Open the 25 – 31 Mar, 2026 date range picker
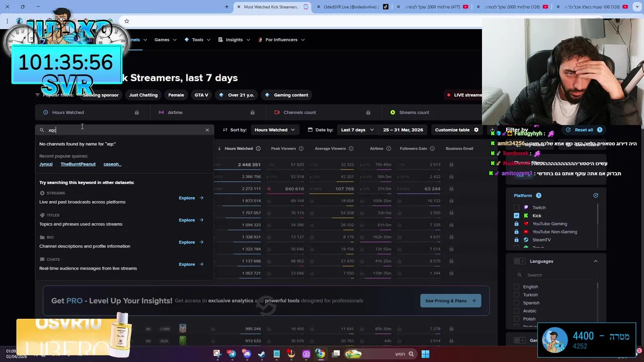 [x=403, y=130]
